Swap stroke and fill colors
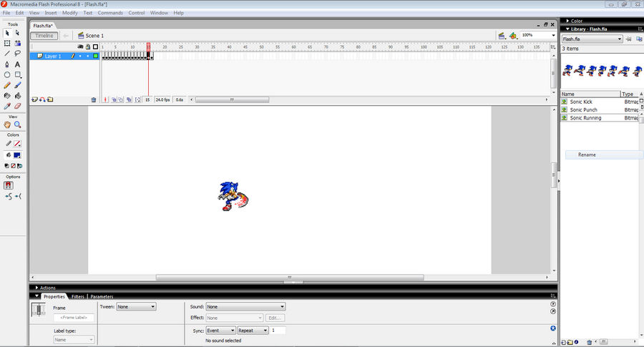This screenshot has height=347, width=644. (19, 166)
